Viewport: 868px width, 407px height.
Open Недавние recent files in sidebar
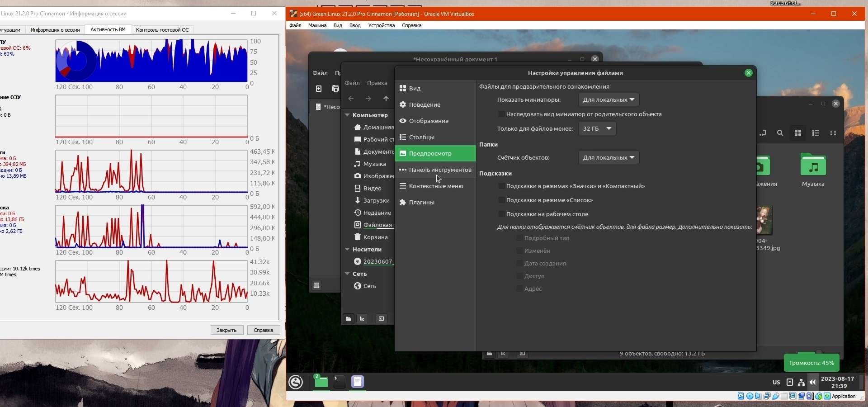[373, 213]
